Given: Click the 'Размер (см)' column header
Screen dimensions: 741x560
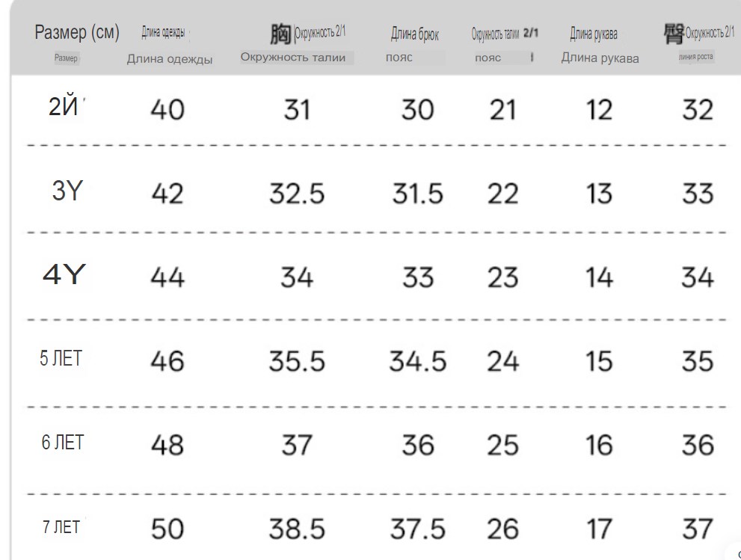Looking at the screenshot, I should click(x=77, y=33).
